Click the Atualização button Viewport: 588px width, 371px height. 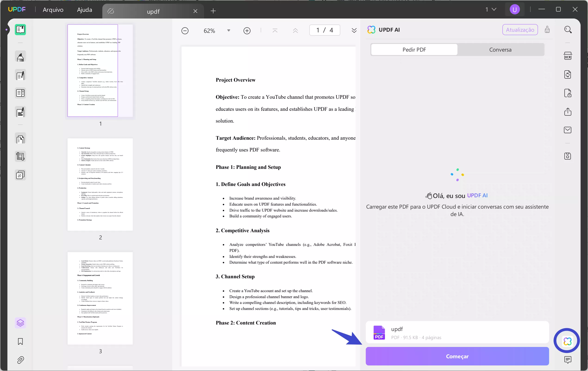click(x=520, y=30)
